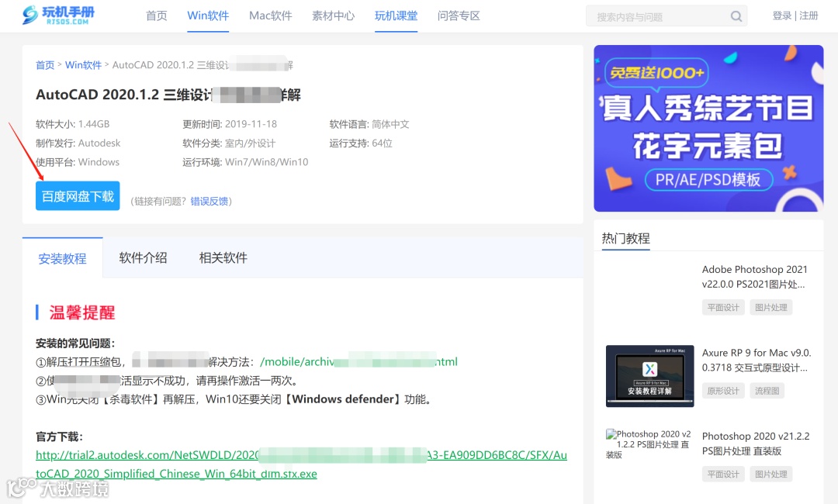Click 平面设计 tag under Photoshop 2020
The width and height of the screenshot is (838, 504).
[723, 474]
